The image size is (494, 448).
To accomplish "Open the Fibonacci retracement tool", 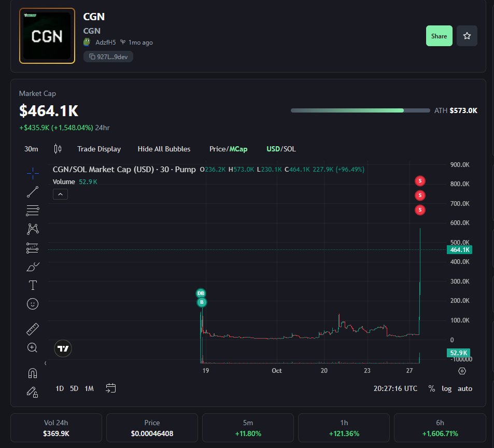I will click(33, 211).
